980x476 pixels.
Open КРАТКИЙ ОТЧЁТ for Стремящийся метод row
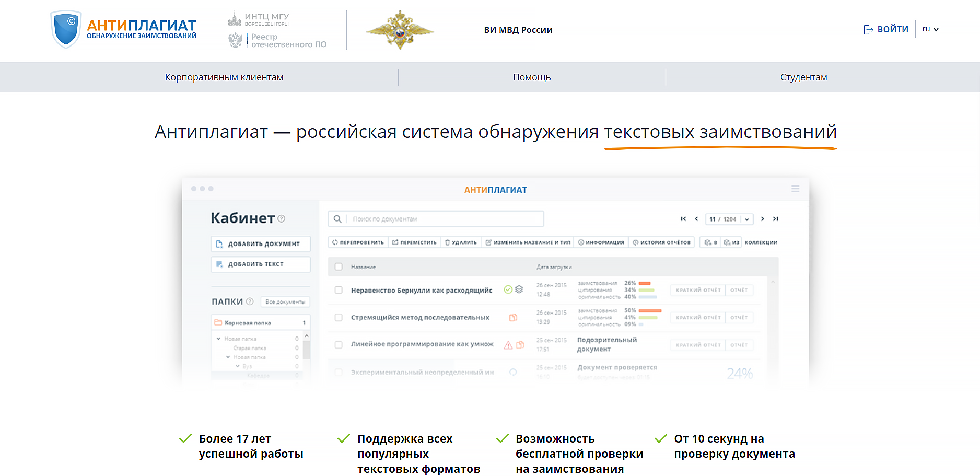698,318
